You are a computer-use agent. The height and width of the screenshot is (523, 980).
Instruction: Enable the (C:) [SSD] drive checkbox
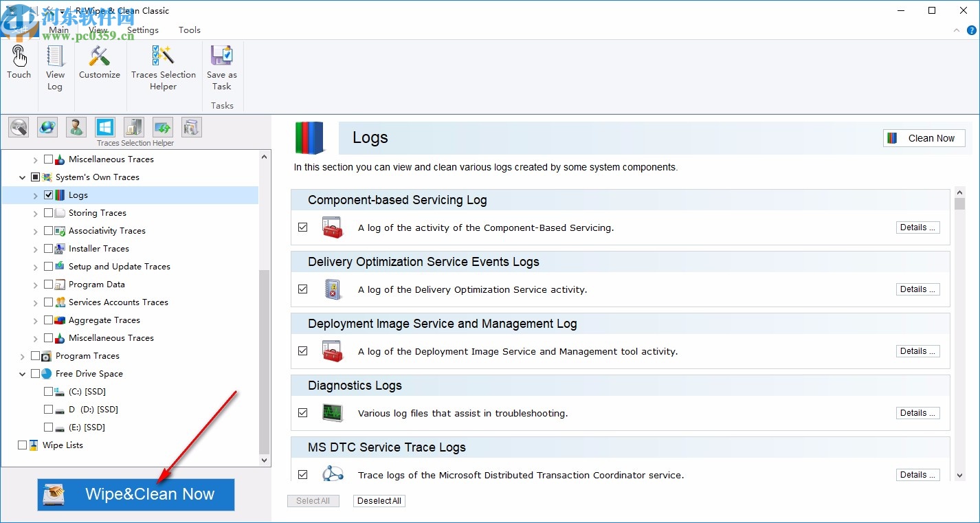click(48, 392)
